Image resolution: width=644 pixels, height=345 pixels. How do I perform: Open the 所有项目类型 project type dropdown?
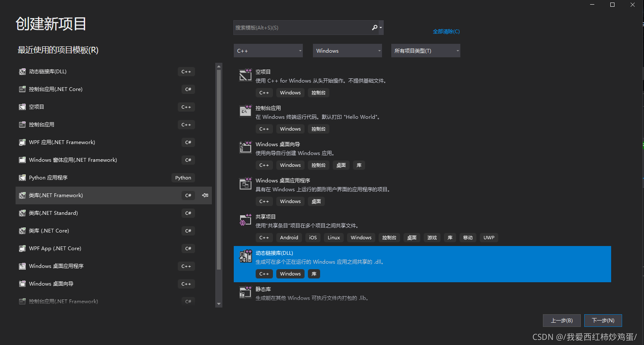[426, 51]
